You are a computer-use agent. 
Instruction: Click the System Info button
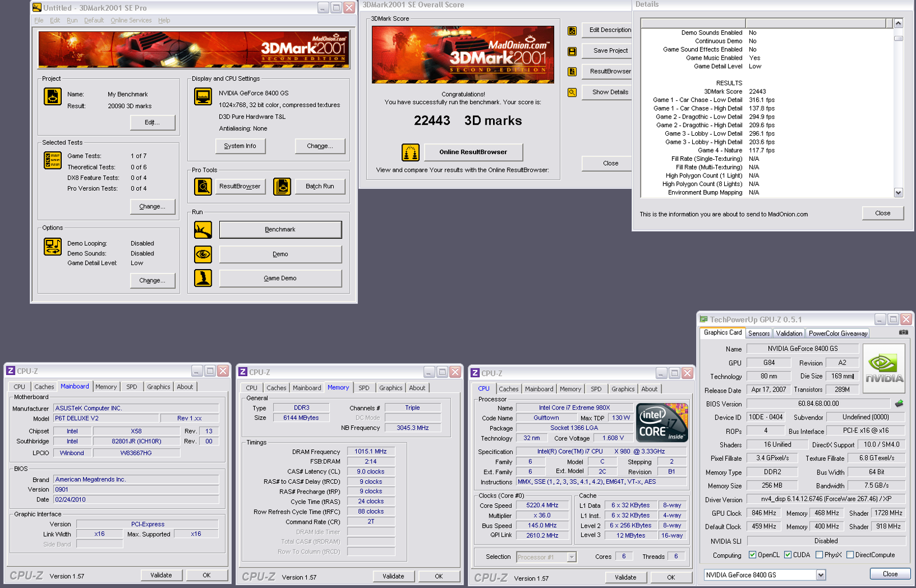pyautogui.click(x=240, y=146)
